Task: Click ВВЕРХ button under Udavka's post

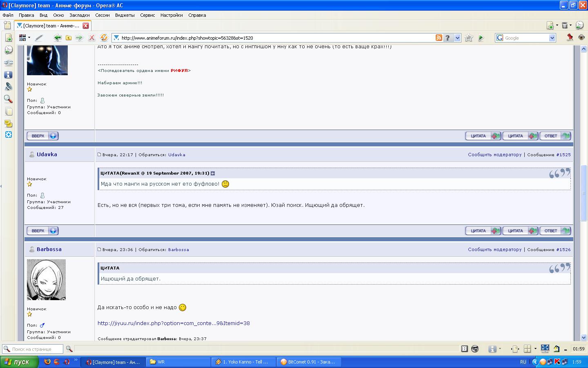Action: [42, 231]
